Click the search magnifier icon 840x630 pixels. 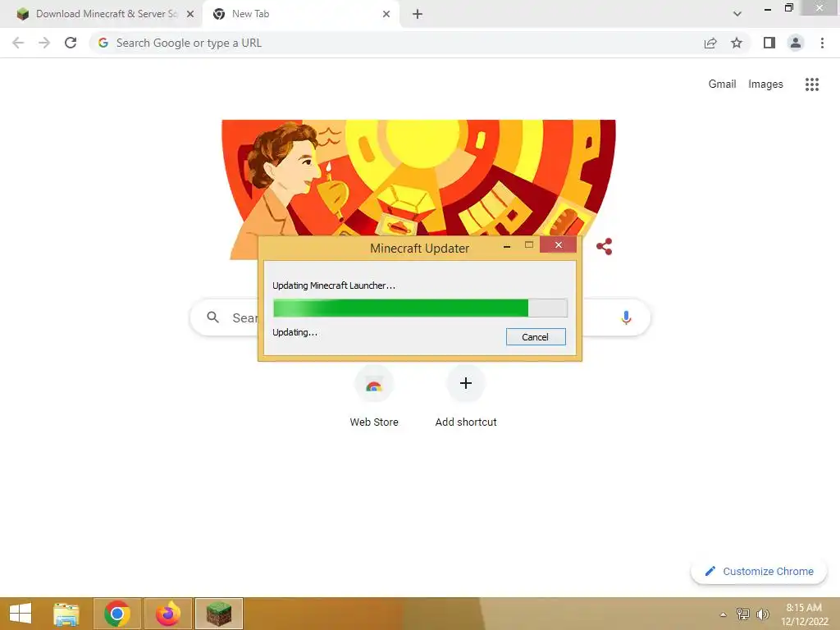pos(213,317)
